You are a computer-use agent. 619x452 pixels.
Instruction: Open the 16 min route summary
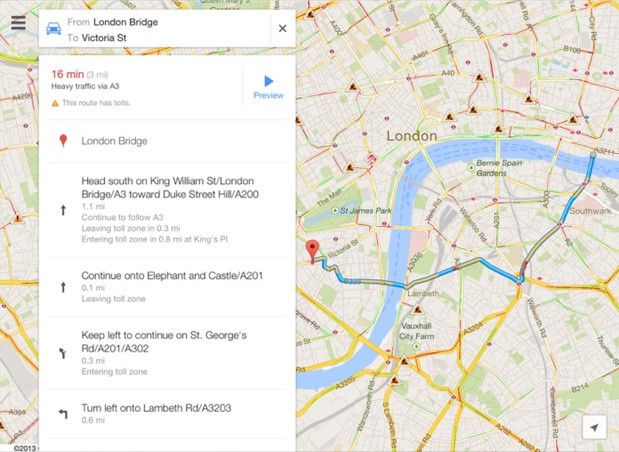point(145,87)
